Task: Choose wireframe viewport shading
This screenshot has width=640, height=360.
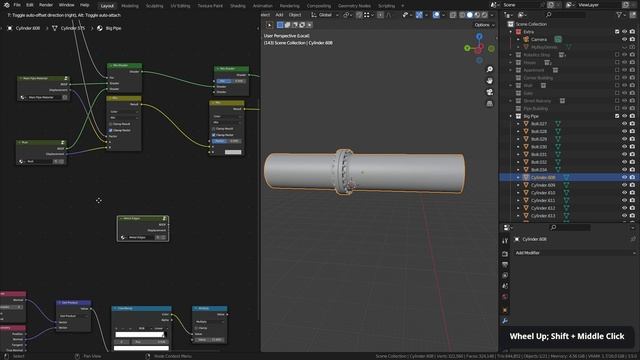Action: coord(462,15)
